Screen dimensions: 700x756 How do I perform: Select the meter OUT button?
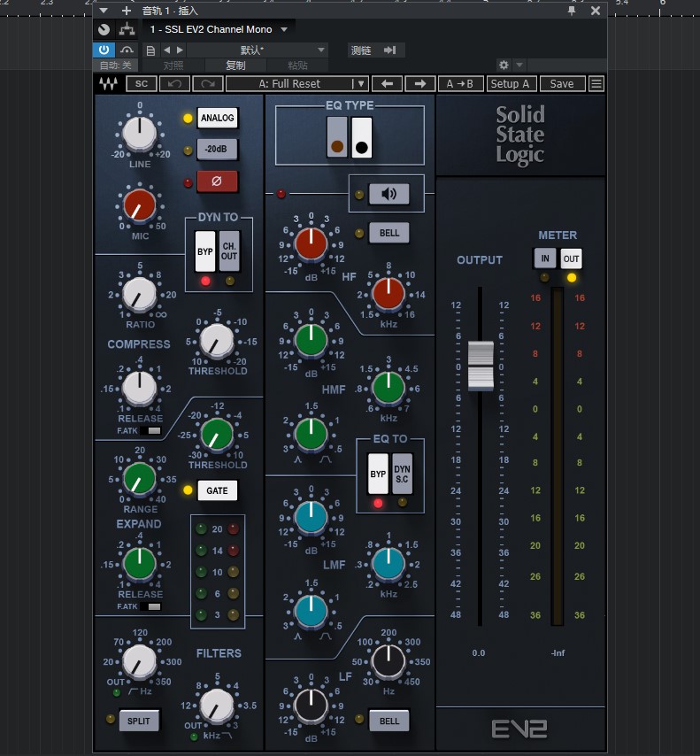(x=572, y=258)
